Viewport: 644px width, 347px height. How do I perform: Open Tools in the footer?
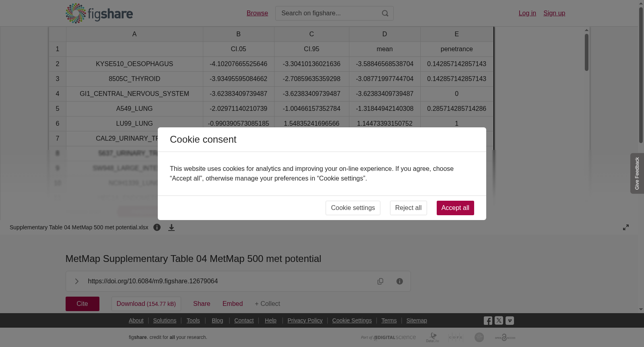tap(193, 320)
